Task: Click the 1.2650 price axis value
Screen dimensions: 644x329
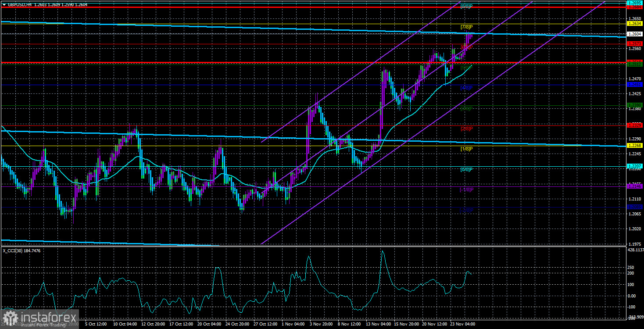Action: click(634, 18)
